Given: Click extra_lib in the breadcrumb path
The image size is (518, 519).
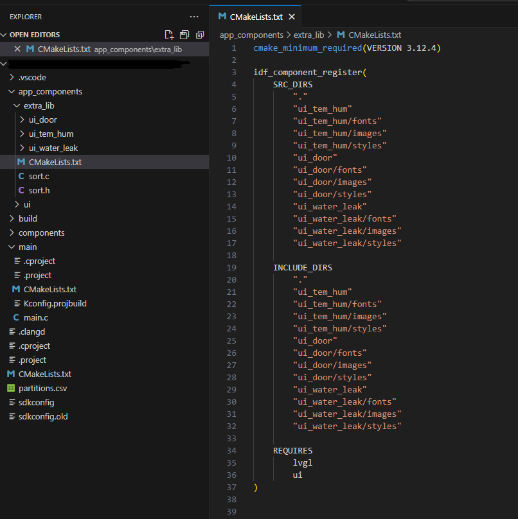Looking at the screenshot, I should click(309, 35).
